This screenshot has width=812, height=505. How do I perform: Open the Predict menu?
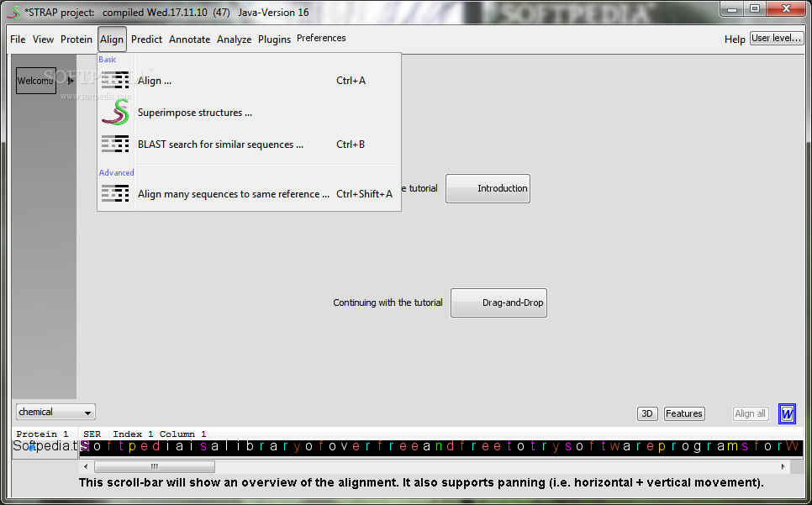146,39
